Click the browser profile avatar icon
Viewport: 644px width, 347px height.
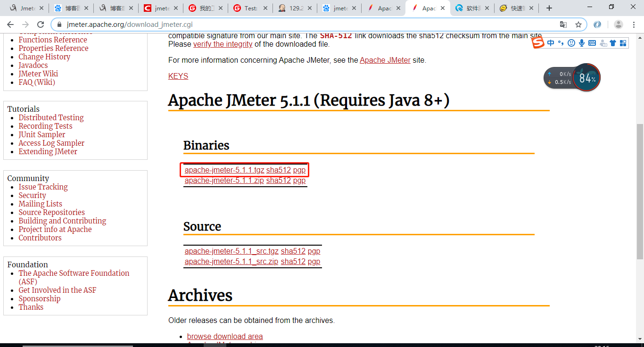pos(618,24)
